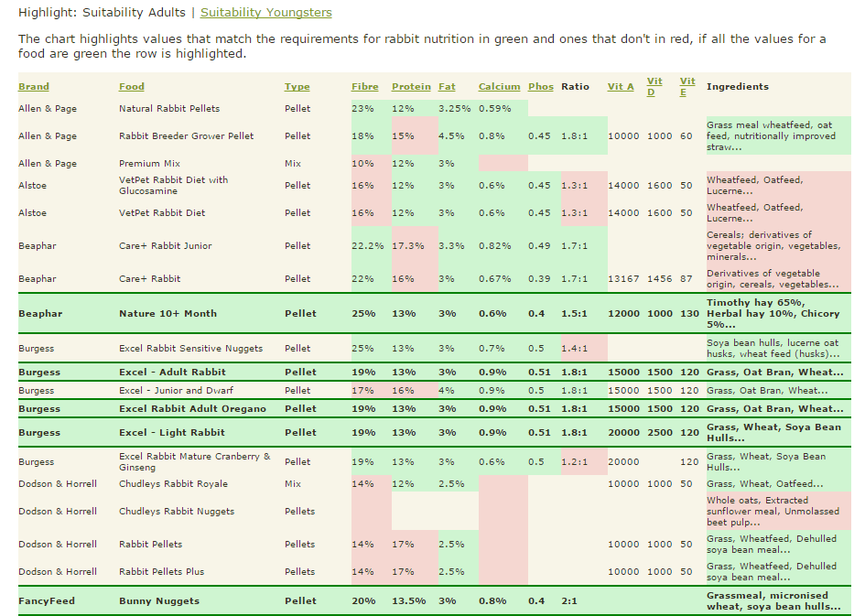The height and width of the screenshot is (616, 865).
Task: Select 'Premium Mix' food name
Action: pos(149,164)
